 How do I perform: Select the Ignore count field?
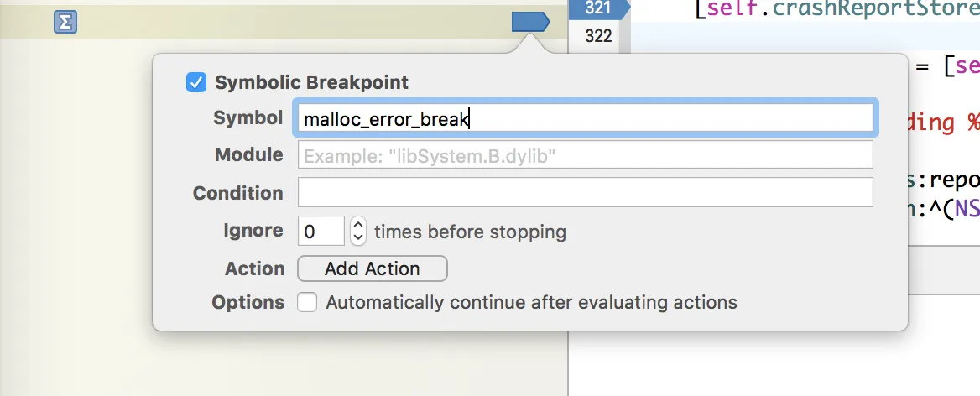pyautogui.click(x=321, y=231)
